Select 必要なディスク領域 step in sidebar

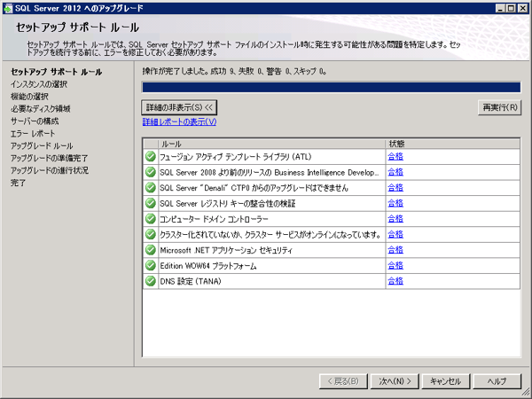point(41,109)
